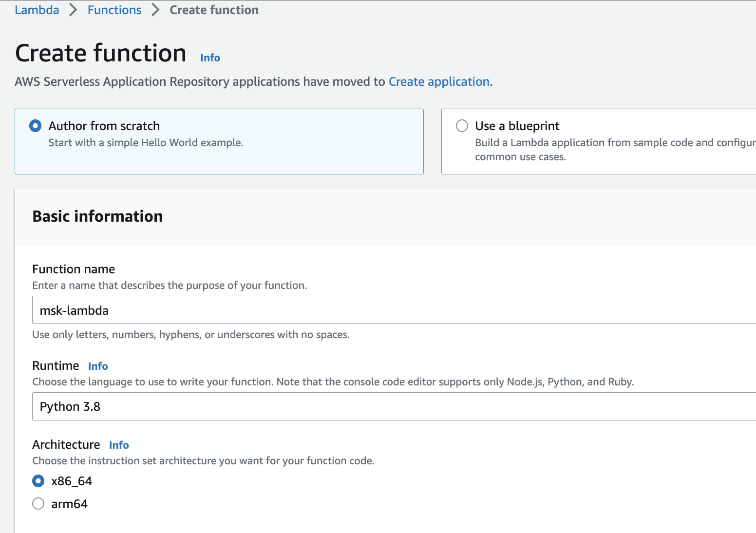Image resolution: width=756 pixels, height=533 pixels.
Task: Click the Create function page title
Action: click(x=101, y=53)
